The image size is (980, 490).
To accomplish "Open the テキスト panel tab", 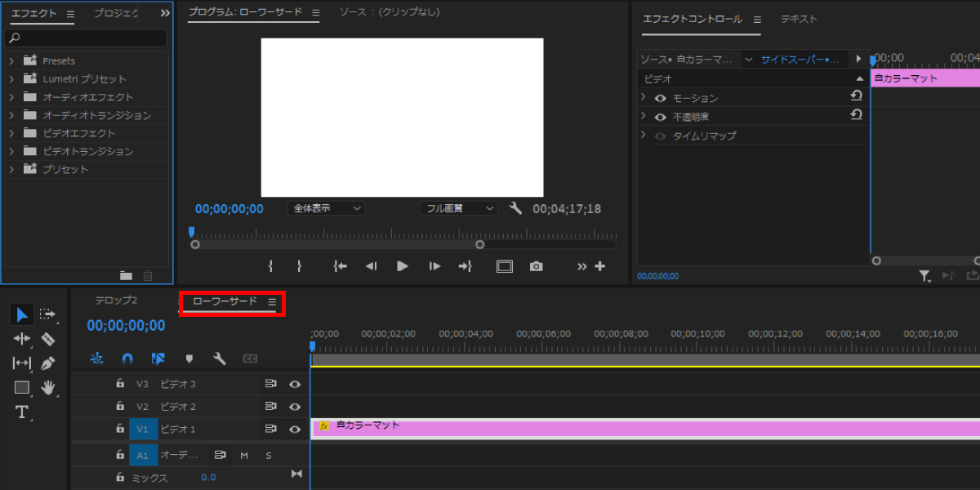I will pyautogui.click(x=799, y=19).
